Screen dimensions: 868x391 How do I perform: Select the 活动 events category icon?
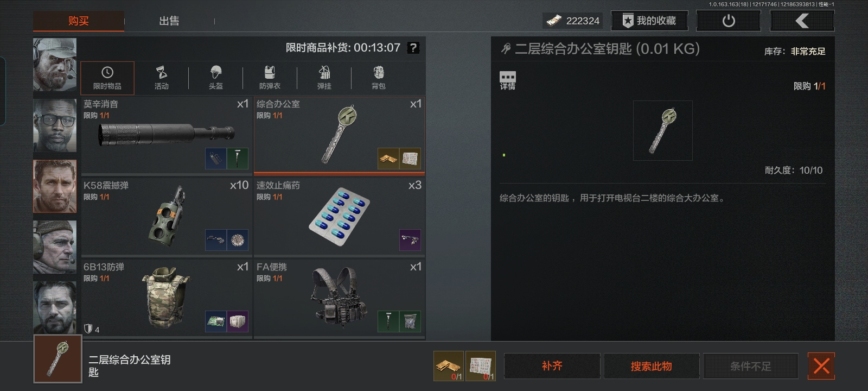(162, 78)
